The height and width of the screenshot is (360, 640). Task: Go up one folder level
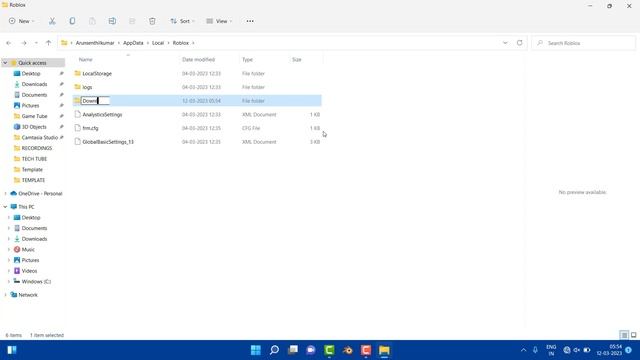pyautogui.click(x=48, y=43)
